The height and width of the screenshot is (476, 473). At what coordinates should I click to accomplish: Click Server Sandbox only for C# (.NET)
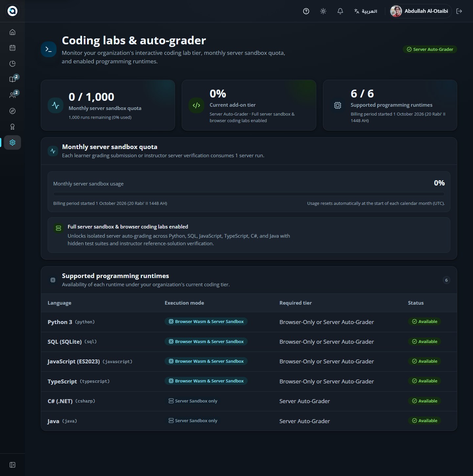193,401
